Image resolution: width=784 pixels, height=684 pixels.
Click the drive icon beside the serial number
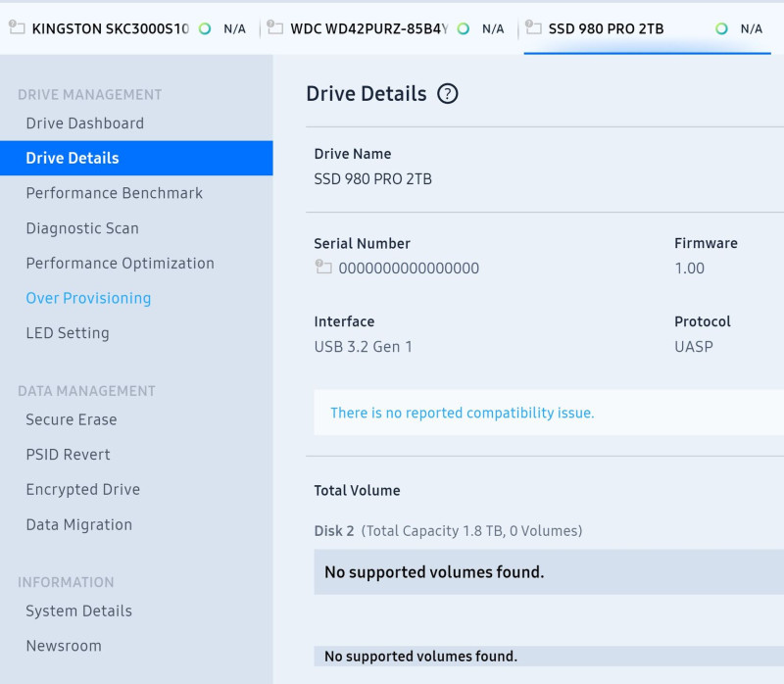click(323, 267)
